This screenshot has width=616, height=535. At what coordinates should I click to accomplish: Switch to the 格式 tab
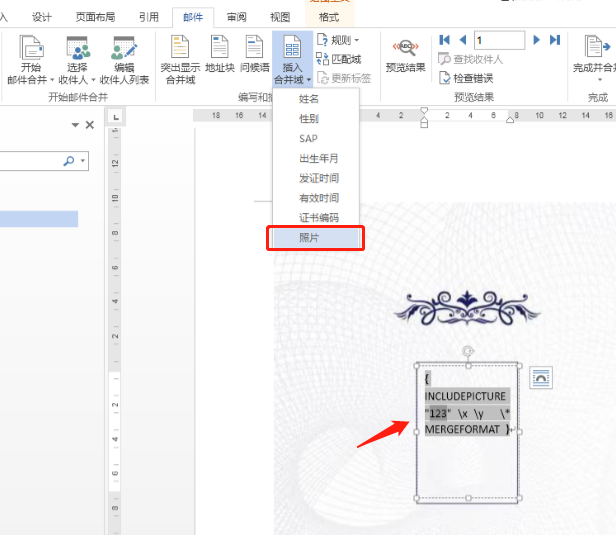coord(329,17)
